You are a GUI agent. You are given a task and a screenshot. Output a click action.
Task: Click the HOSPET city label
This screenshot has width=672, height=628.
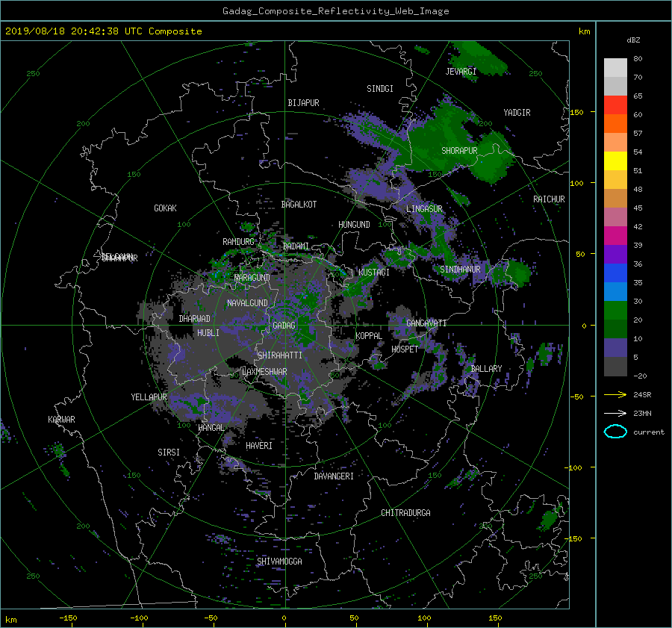[x=405, y=349]
